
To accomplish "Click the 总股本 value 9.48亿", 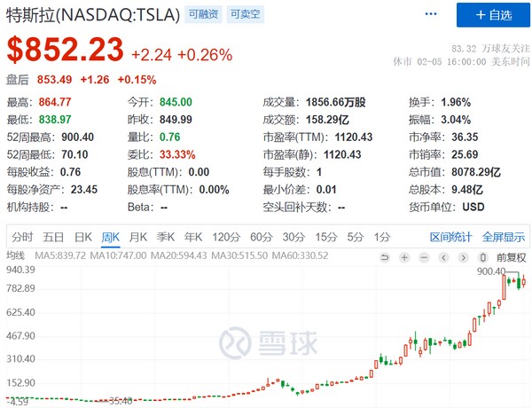I will tap(467, 190).
